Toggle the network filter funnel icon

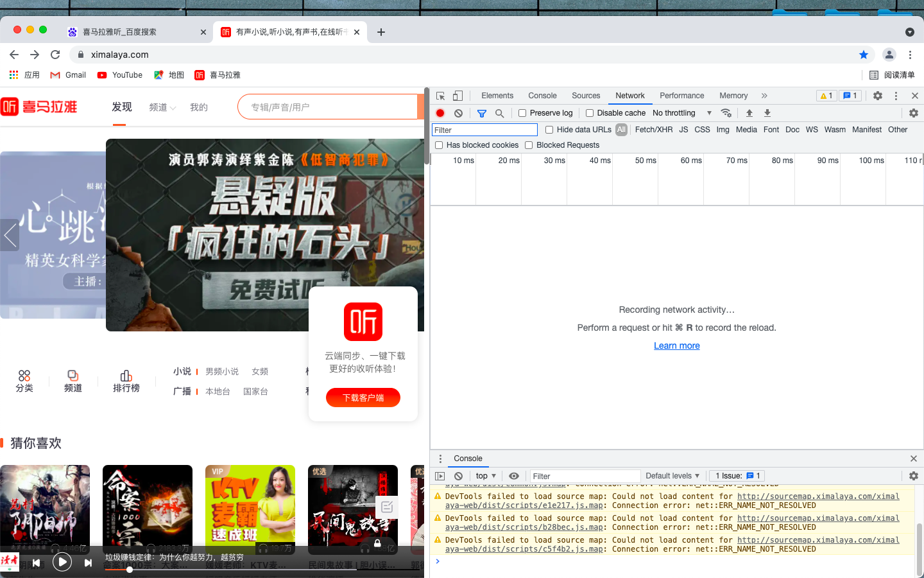tap(482, 113)
